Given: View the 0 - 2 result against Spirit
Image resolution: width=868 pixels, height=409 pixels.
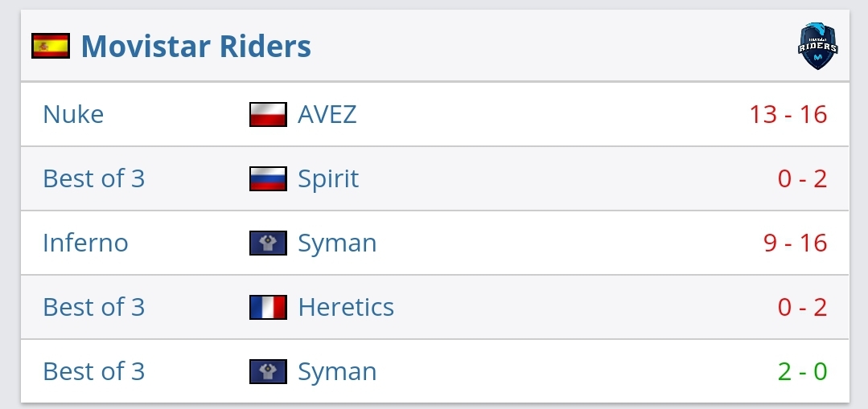Looking at the screenshot, I should pyautogui.click(x=802, y=178).
